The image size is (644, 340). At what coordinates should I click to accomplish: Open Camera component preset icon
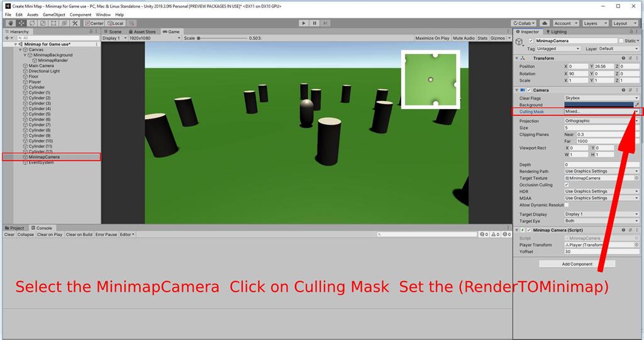[630, 90]
